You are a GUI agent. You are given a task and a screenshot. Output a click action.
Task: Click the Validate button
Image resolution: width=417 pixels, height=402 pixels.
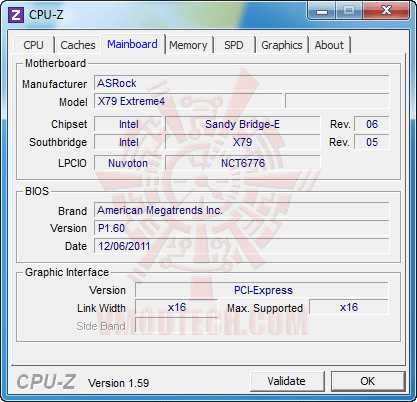click(x=287, y=381)
